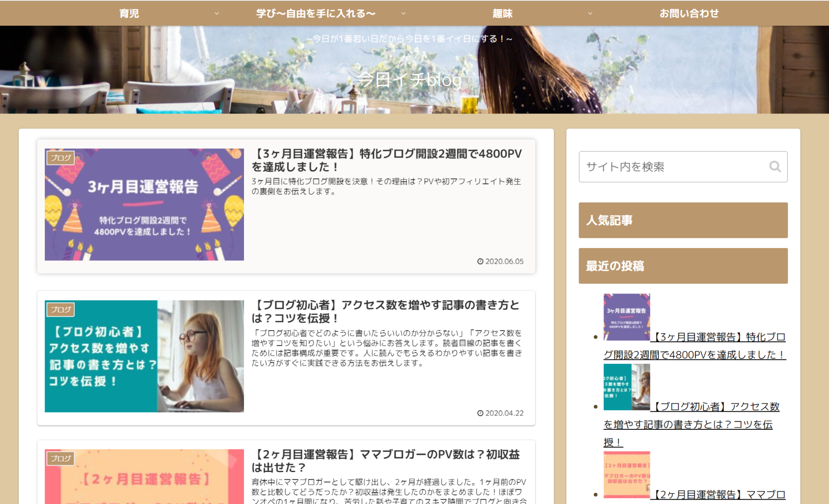Open the 3ヶ月目運営報告 purple thumbnail
Viewport: 829px width, 504px height.
tap(144, 205)
